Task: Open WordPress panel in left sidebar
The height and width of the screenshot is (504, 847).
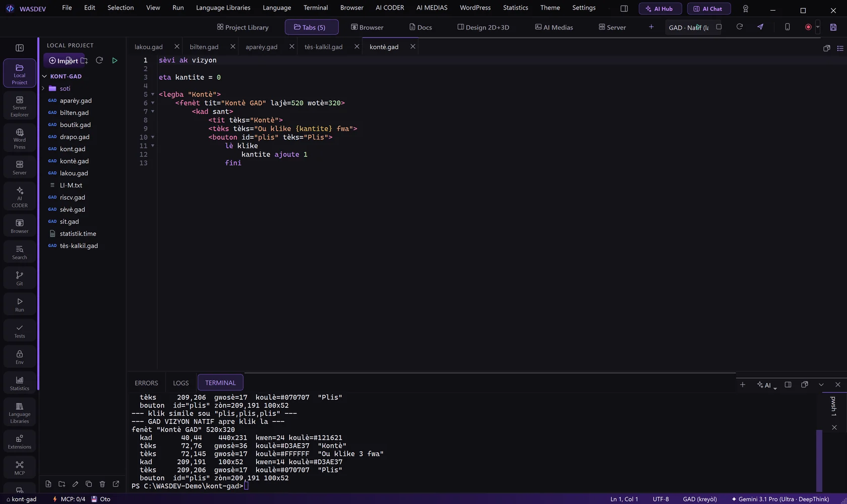Action: point(19,138)
